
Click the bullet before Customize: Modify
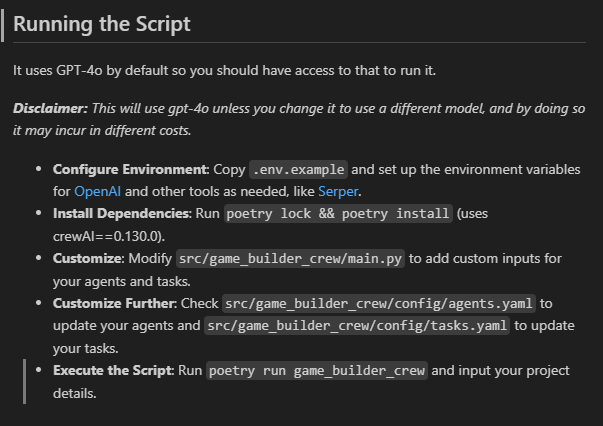point(38,258)
